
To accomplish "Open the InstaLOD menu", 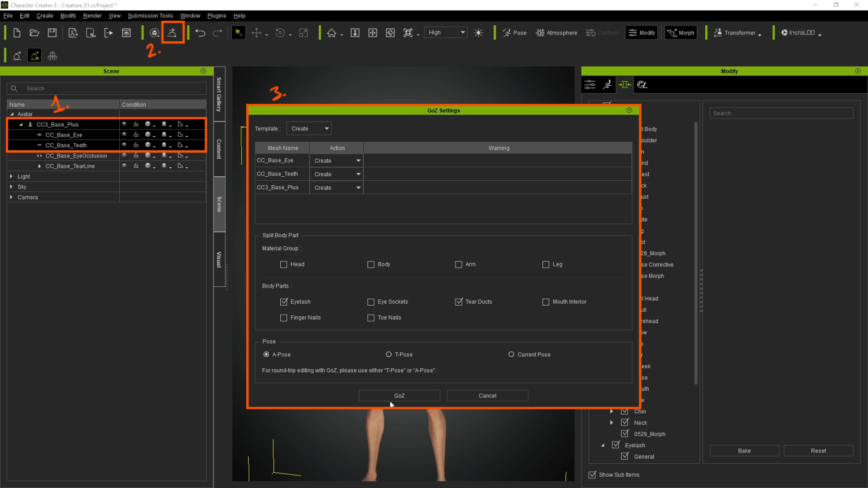I will (x=801, y=33).
